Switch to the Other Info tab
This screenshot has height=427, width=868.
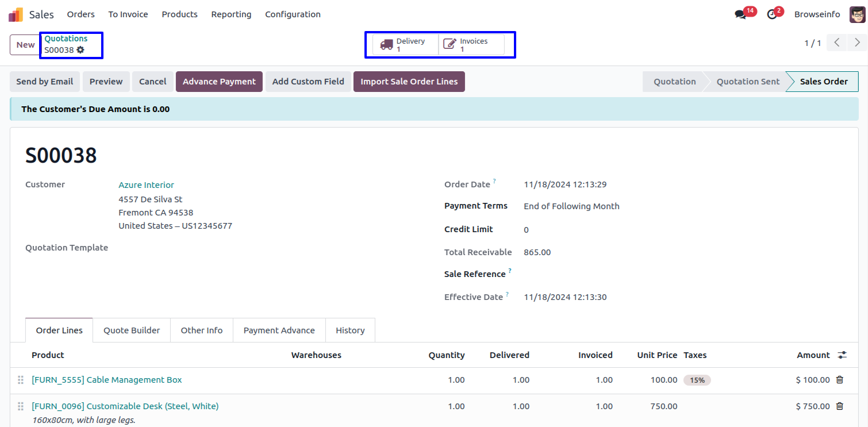[x=201, y=330]
